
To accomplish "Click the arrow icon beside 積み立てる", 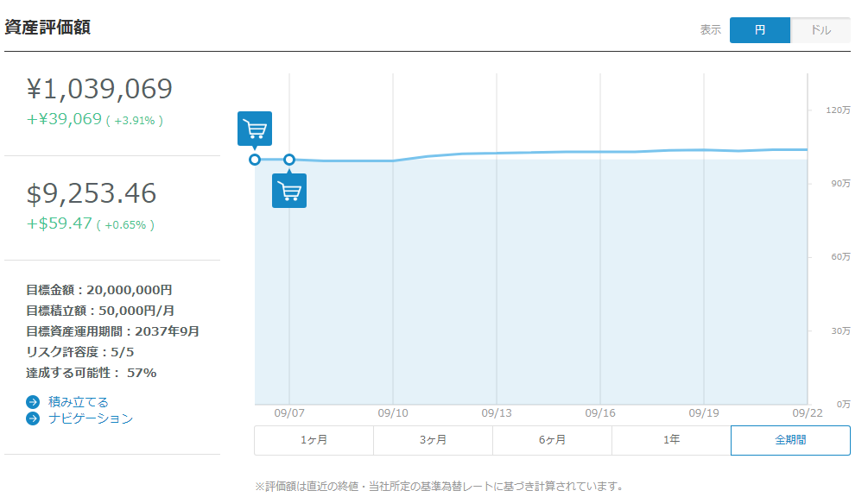I will pos(33,402).
